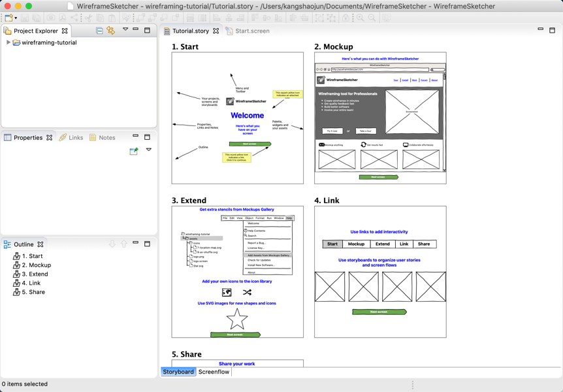The image size is (563, 392).
Task: Toggle Link with Editor in Project Explorer
Action: click(110, 31)
